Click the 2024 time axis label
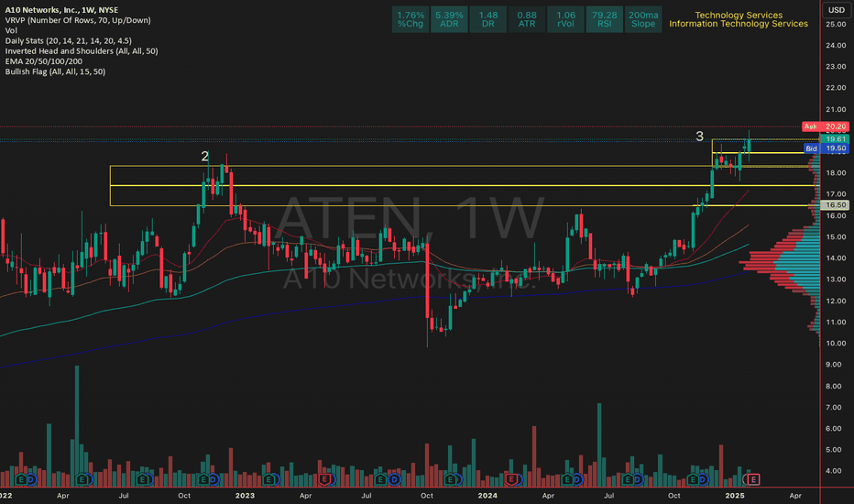 [x=487, y=495]
